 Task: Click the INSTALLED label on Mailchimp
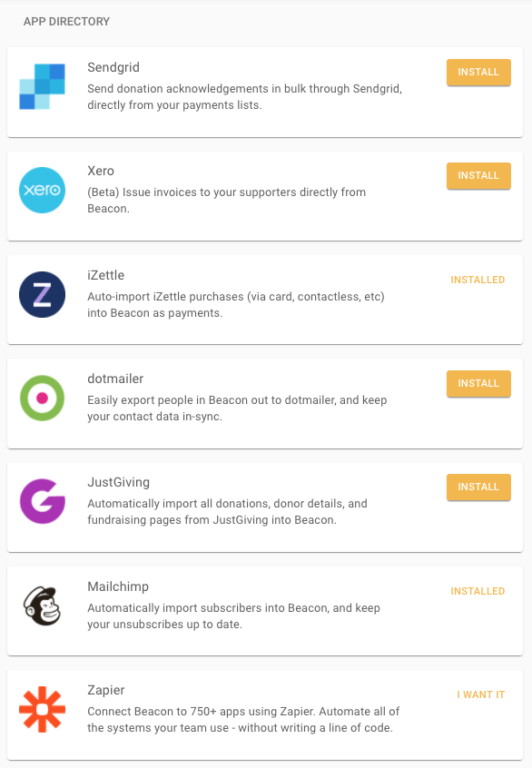point(478,591)
